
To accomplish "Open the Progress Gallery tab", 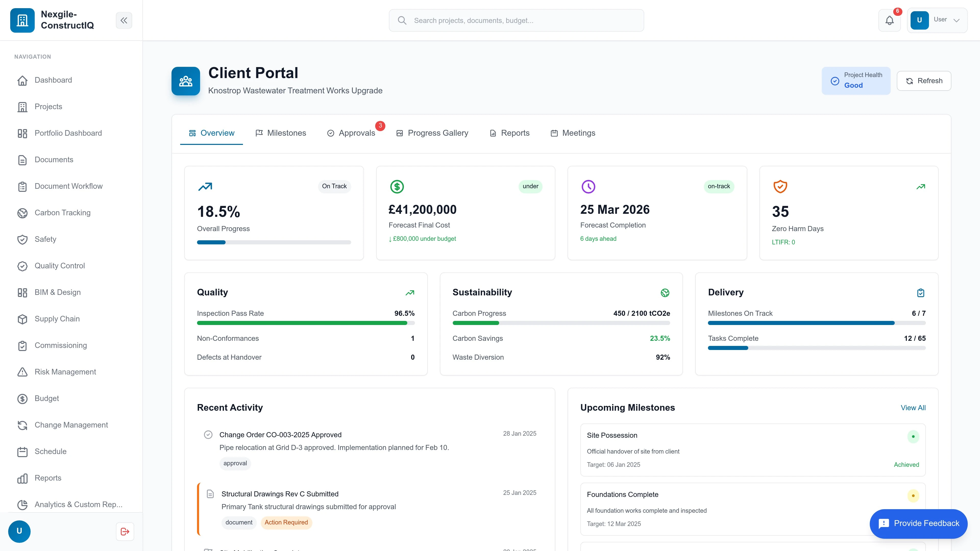I will point(433,133).
